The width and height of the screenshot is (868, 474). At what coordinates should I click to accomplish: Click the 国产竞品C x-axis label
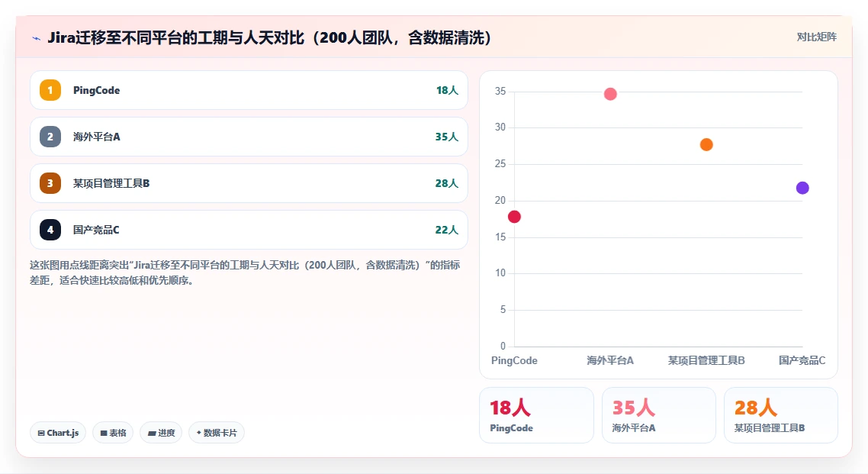[802, 360]
